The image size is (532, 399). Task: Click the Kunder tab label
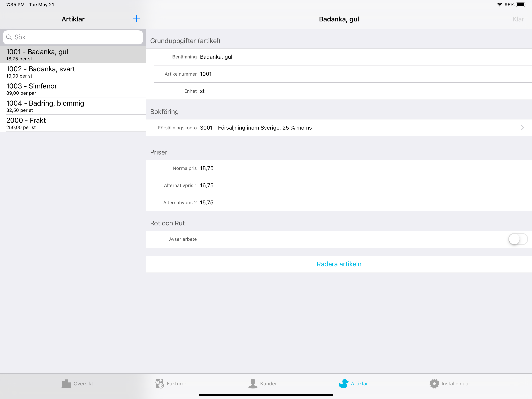[268, 384]
